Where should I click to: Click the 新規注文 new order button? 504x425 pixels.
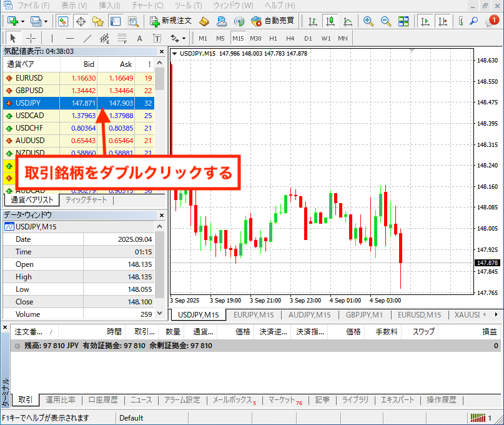(x=170, y=21)
